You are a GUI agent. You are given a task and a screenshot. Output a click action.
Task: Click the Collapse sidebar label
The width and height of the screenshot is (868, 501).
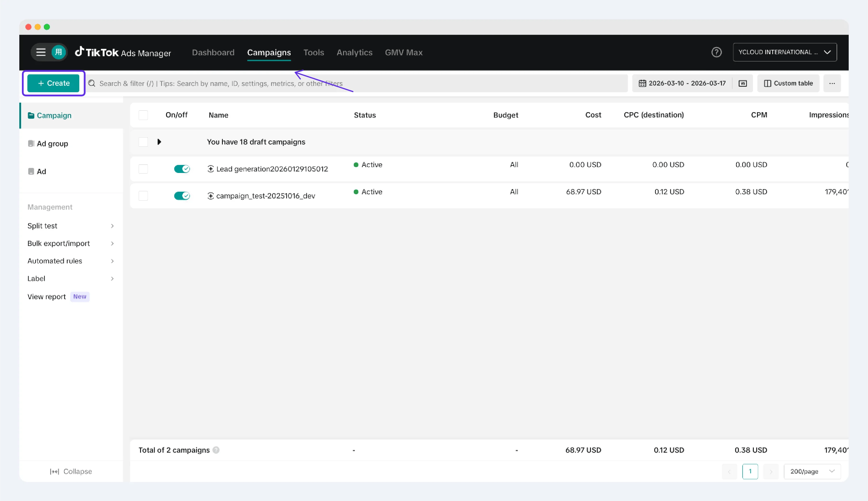click(x=78, y=471)
